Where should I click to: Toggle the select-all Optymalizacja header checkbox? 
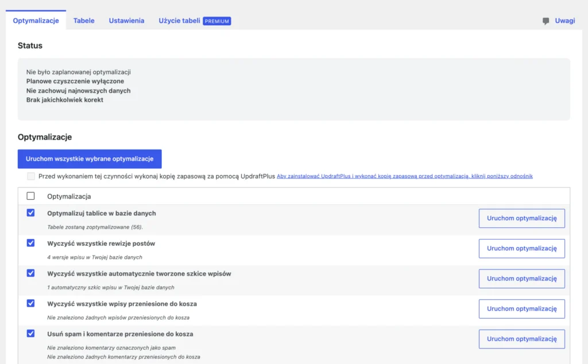[x=31, y=196]
